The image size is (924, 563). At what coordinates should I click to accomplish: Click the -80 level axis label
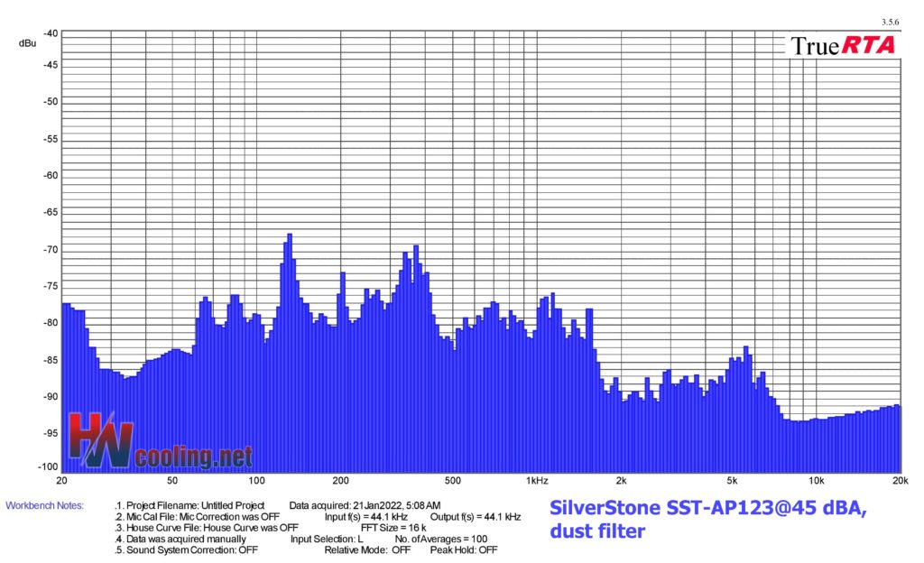coord(51,323)
